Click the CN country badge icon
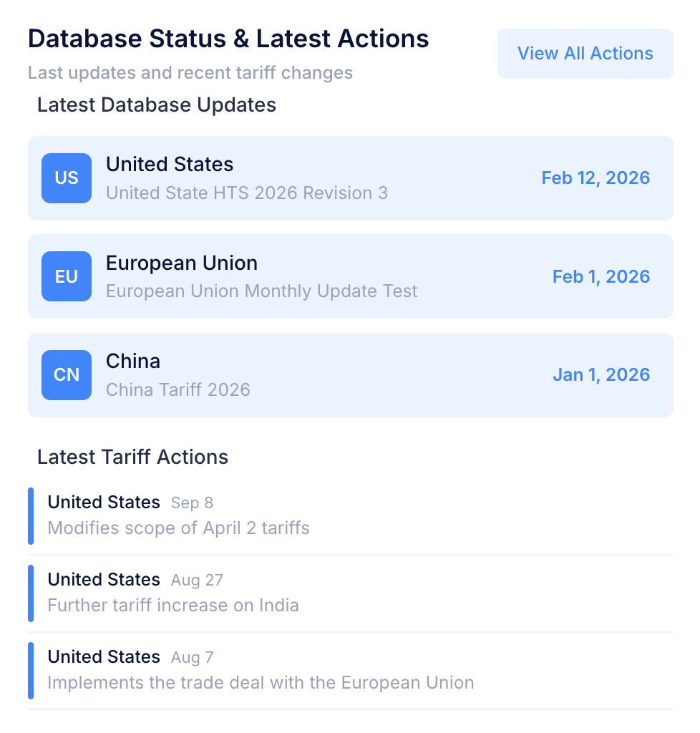This screenshot has width=700, height=733. [67, 375]
